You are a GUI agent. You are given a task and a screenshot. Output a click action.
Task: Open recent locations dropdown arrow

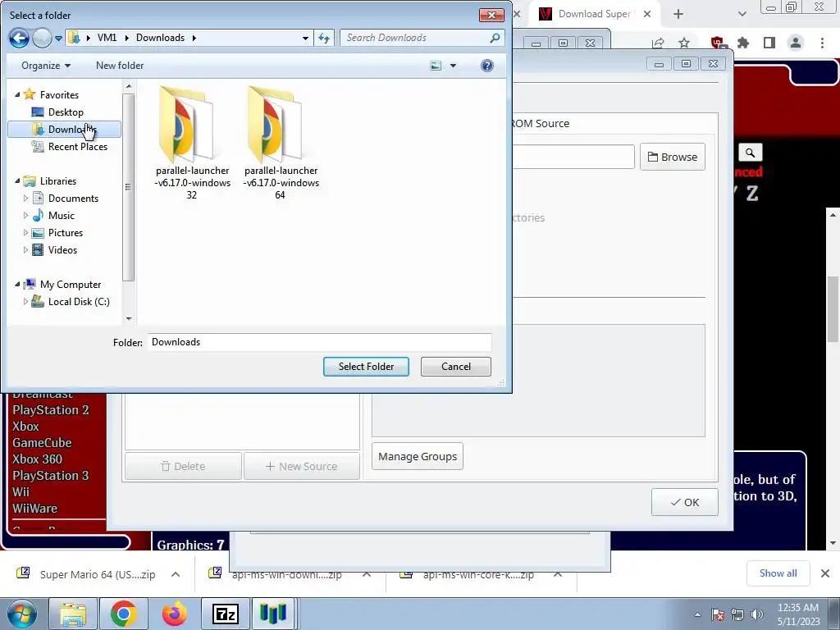tap(58, 38)
